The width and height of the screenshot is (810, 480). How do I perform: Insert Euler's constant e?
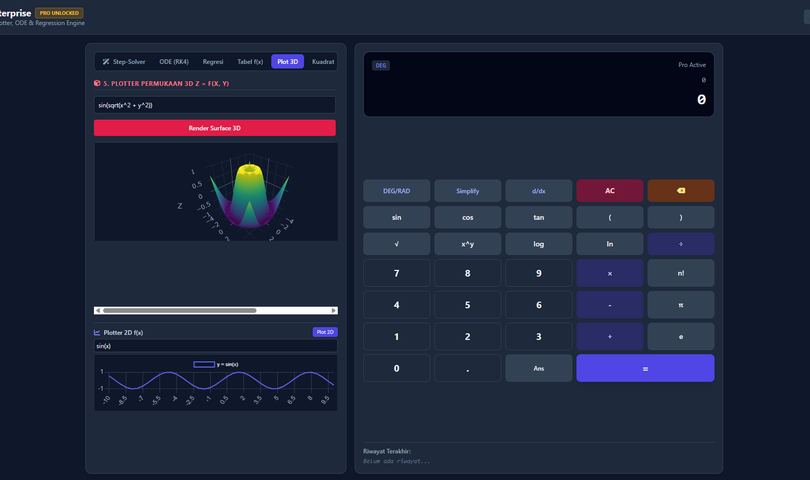(681, 336)
